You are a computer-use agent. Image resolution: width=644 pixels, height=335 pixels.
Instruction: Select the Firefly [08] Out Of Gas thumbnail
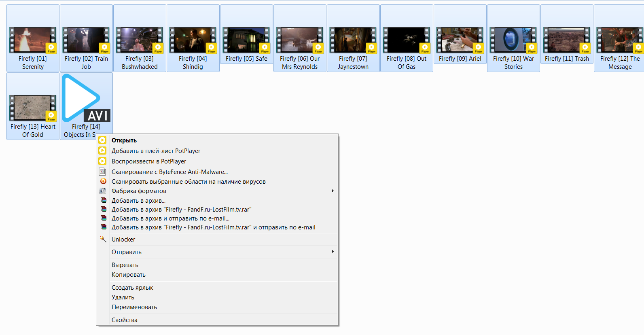click(x=406, y=40)
